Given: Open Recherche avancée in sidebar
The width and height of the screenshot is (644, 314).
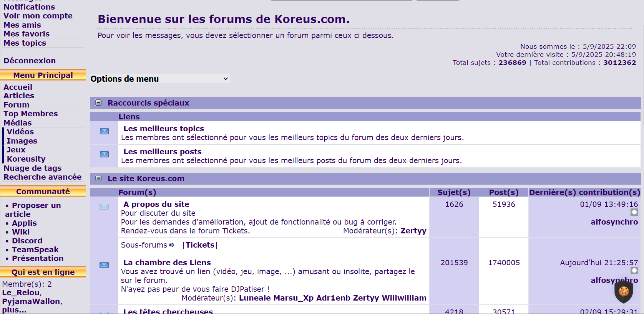Looking at the screenshot, I should click(43, 177).
